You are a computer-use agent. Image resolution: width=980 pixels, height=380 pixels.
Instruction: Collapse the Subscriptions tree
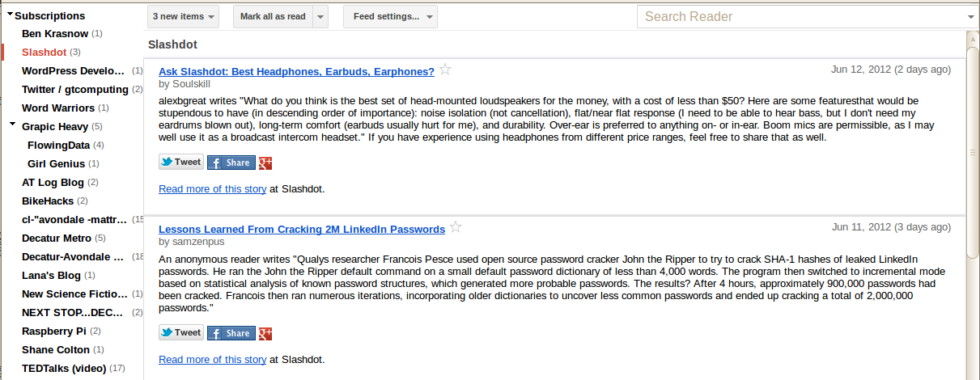tap(10, 15)
